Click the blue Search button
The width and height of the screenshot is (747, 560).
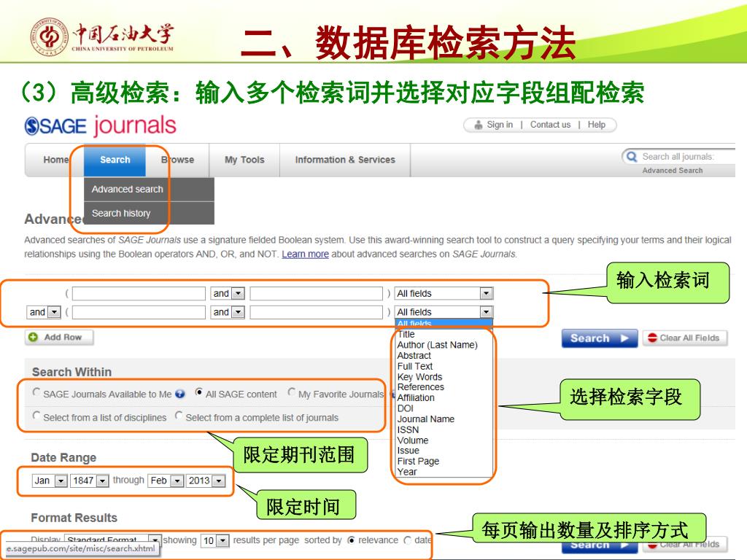click(x=600, y=338)
